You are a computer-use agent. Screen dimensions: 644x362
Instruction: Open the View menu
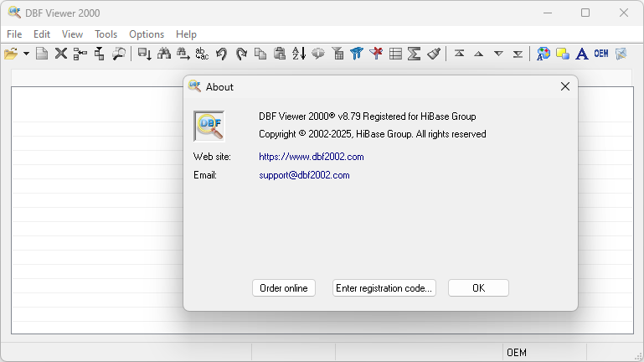(x=72, y=34)
